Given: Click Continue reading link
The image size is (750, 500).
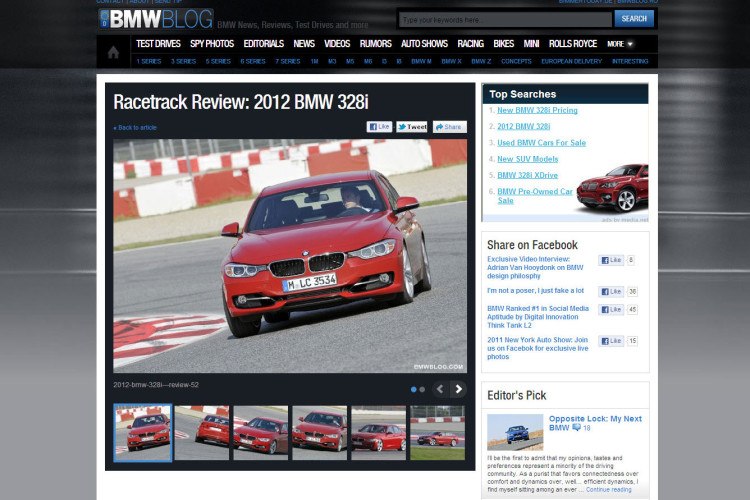Looking at the screenshot, I should coord(608,490).
